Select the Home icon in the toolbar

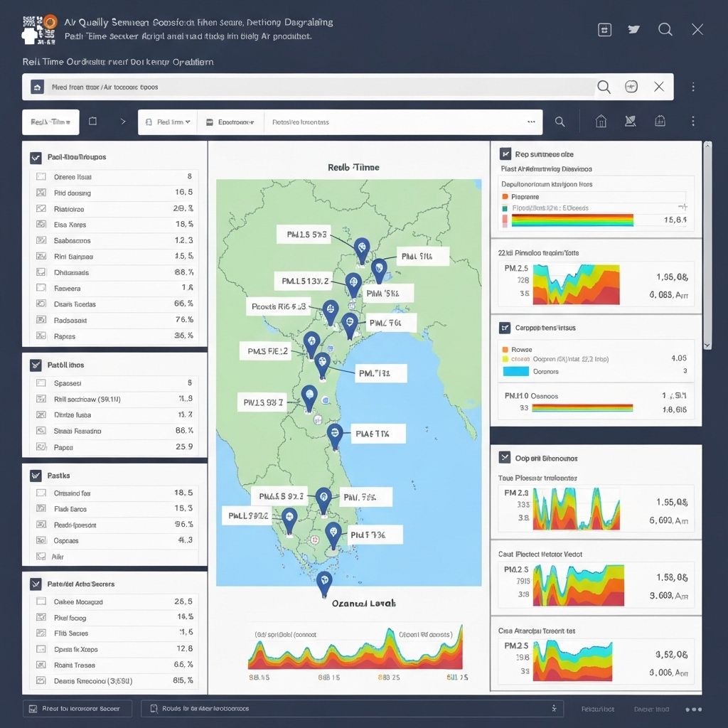(601, 121)
